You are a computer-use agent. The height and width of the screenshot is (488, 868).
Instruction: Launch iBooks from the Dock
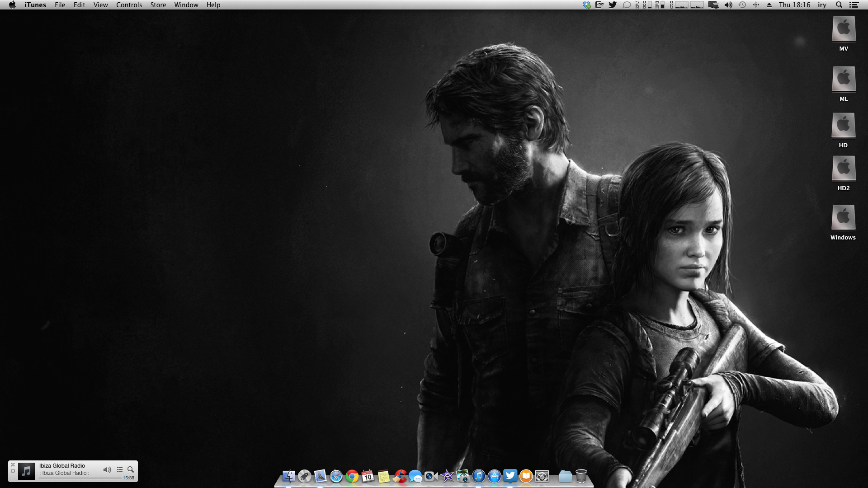(526, 476)
